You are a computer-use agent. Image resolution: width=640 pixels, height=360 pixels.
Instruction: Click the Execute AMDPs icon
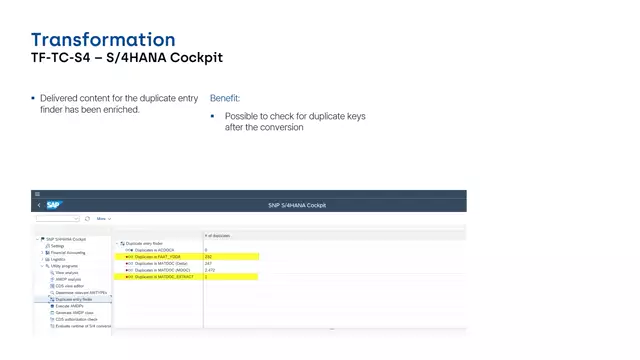pos(52,306)
